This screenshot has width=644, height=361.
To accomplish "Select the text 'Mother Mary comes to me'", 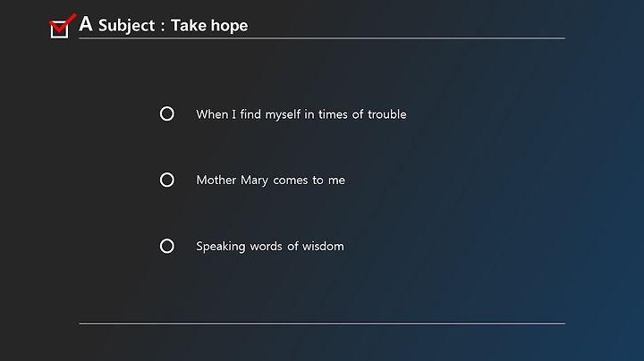I will point(270,180).
